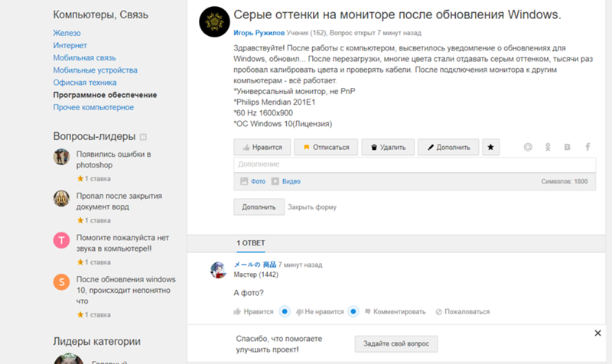The width and height of the screenshot is (612, 364).
Task: Click the Символов: 1800 counter text
Action: click(564, 181)
